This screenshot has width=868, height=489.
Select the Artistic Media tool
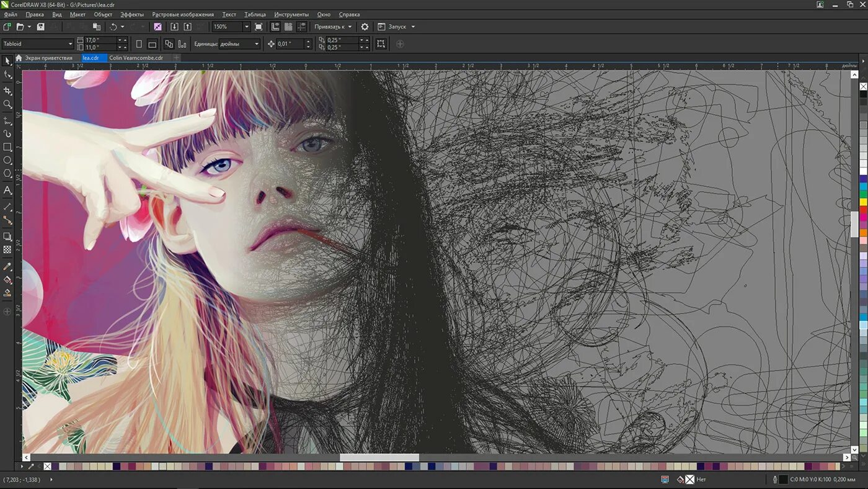(7, 133)
